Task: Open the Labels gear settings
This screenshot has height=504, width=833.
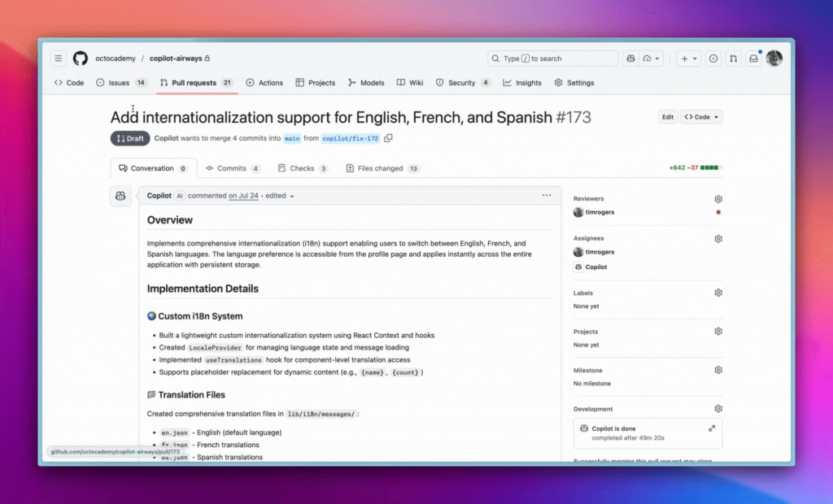Action: tap(718, 293)
